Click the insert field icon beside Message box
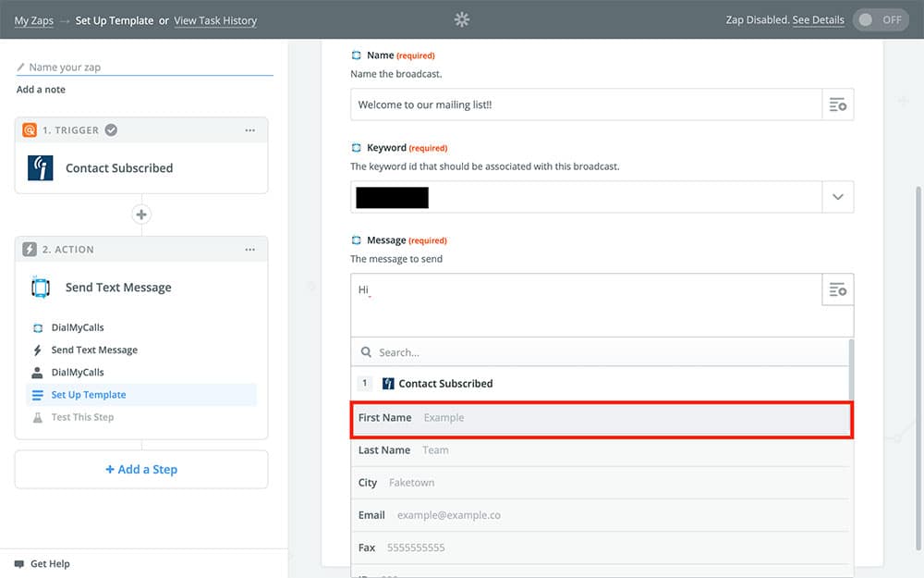 pyautogui.click(x=837, y=289)
